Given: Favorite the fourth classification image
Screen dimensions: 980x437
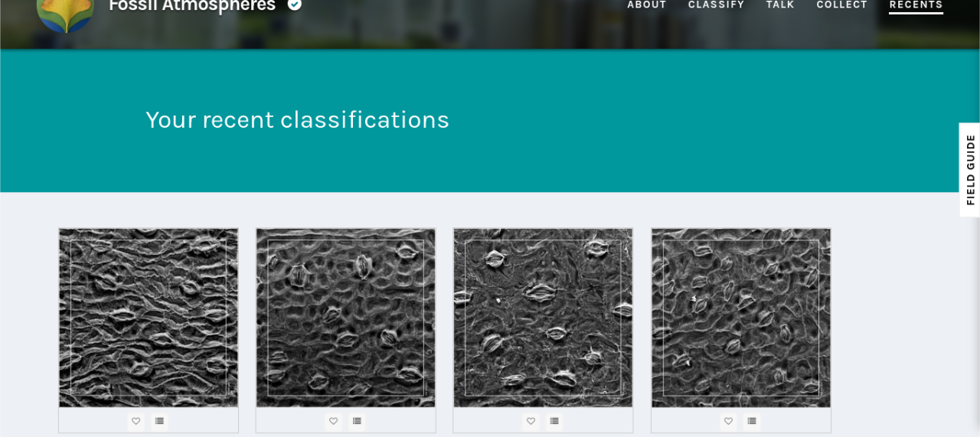Looking at the screenshot, I should 728,421.
